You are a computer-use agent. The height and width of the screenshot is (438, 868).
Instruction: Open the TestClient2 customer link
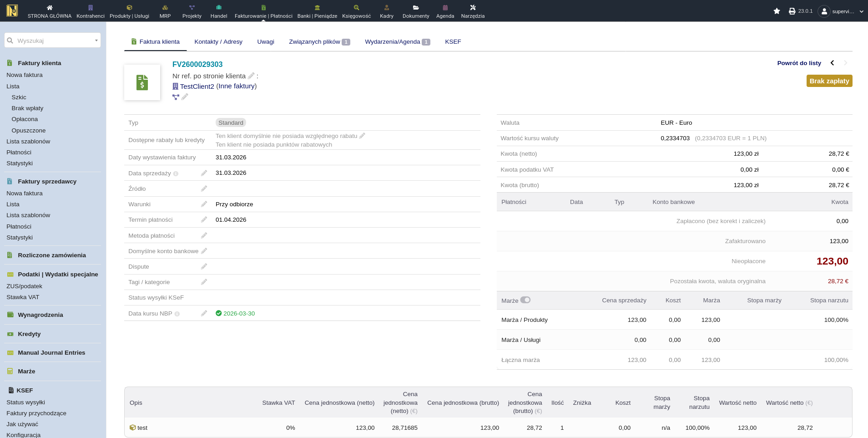pyautogui.click(x=197, y=87)
